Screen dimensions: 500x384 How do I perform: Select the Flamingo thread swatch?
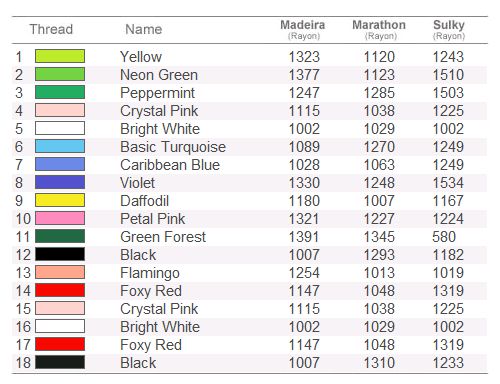60,272
